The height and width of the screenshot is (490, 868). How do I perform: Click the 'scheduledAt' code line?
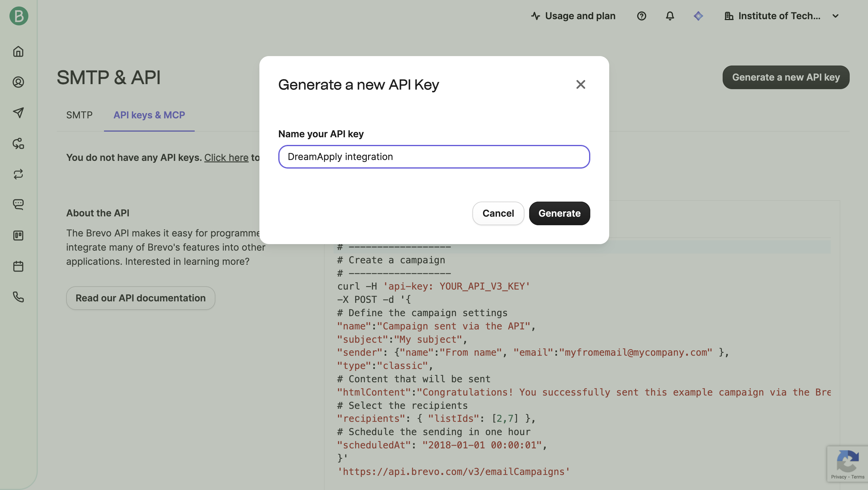point(442,445)
